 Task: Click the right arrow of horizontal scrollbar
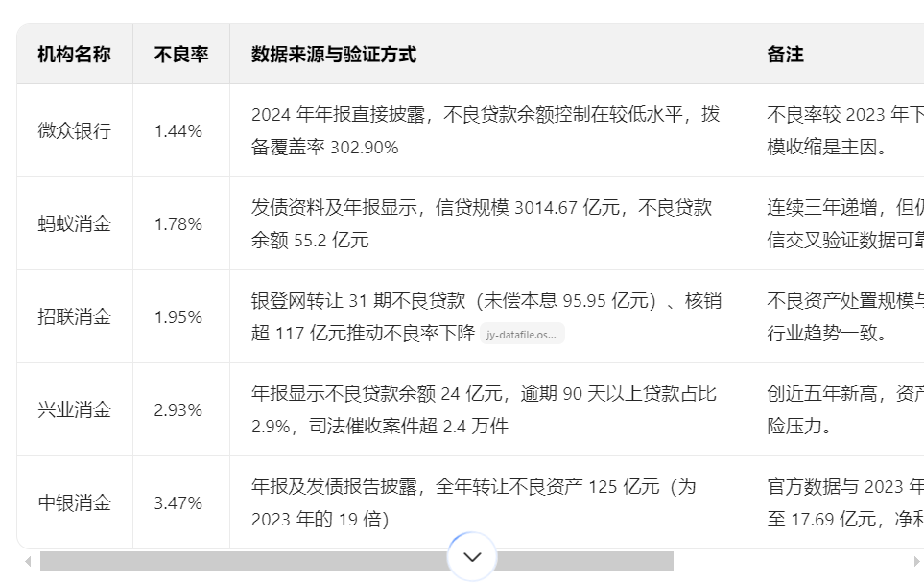coord(916,562)
